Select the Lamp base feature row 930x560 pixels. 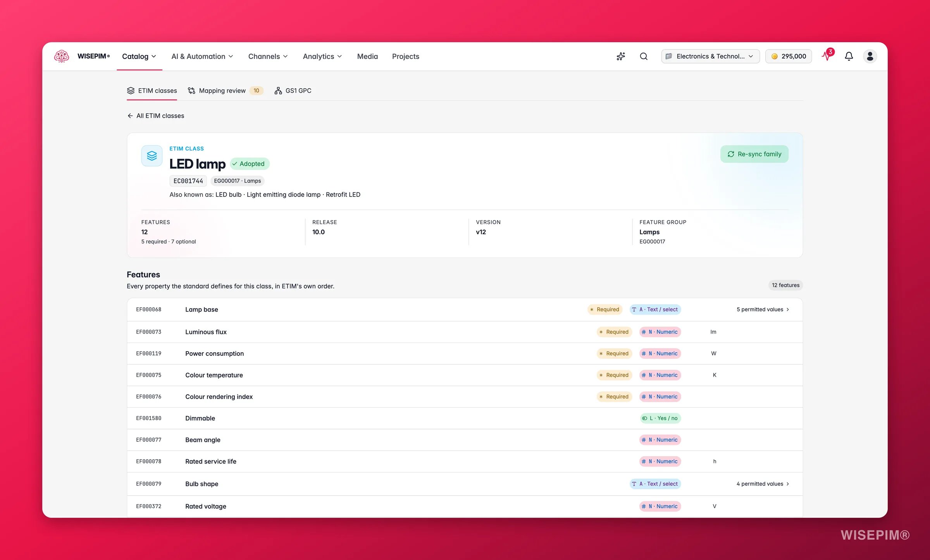pos(465,309)
